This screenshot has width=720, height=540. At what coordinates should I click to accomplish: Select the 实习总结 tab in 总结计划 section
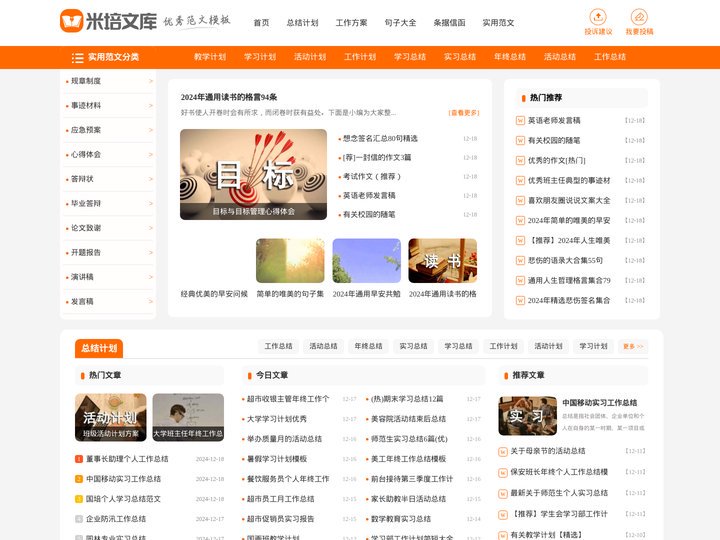pyautogui.click(x=413, y=346)
